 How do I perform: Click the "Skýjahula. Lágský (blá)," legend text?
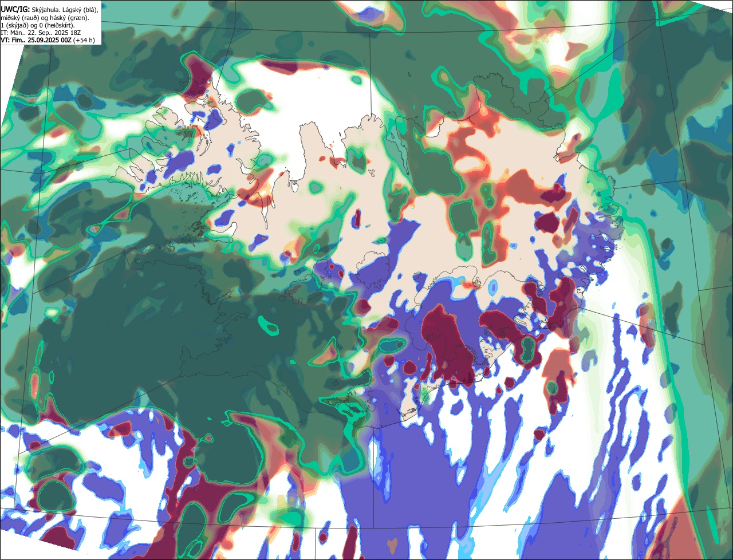tap(65, 10)
